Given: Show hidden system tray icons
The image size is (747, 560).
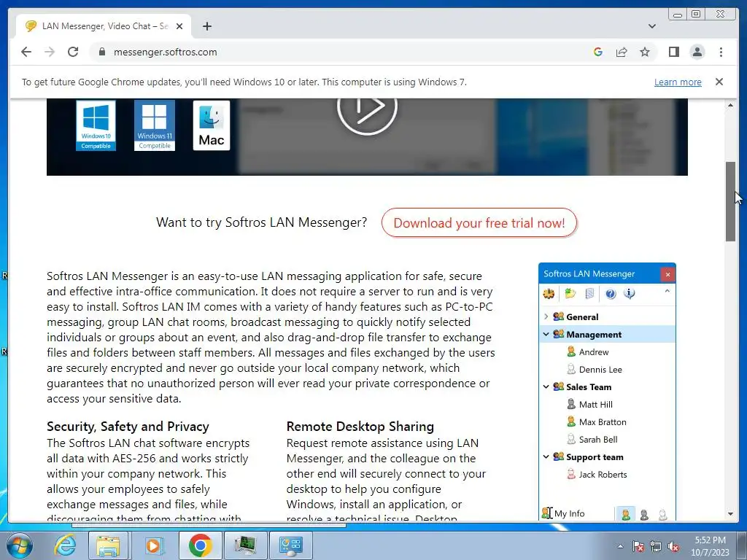Looking at the screenshot, I should (x=620, y=546).
